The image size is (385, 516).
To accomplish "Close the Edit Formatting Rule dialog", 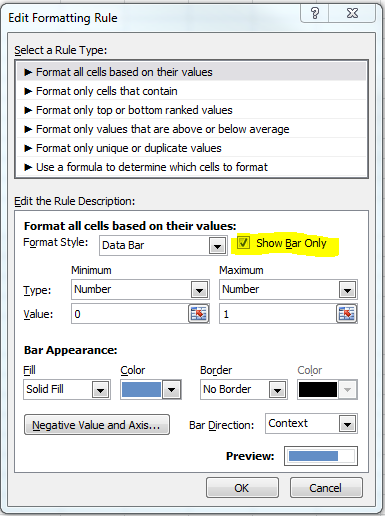I will click(x=352, y=13).
